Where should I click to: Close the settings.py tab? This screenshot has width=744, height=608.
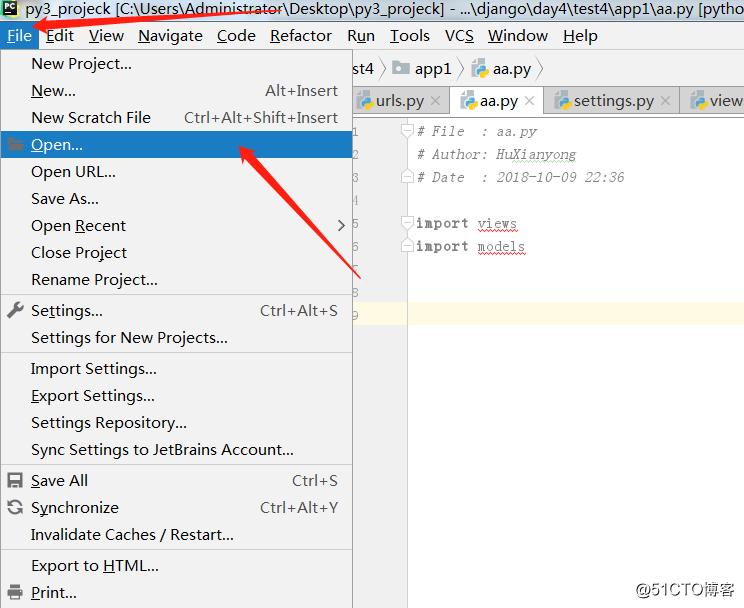(665, 101)
